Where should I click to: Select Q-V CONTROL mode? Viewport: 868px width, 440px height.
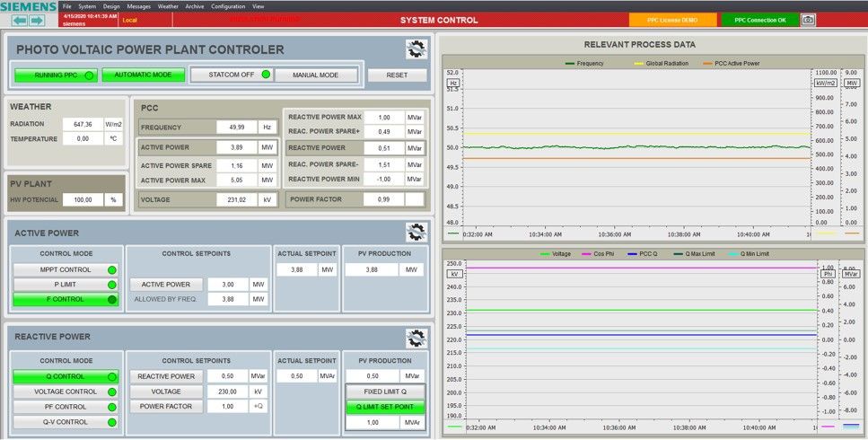click(x=66, y=422)
